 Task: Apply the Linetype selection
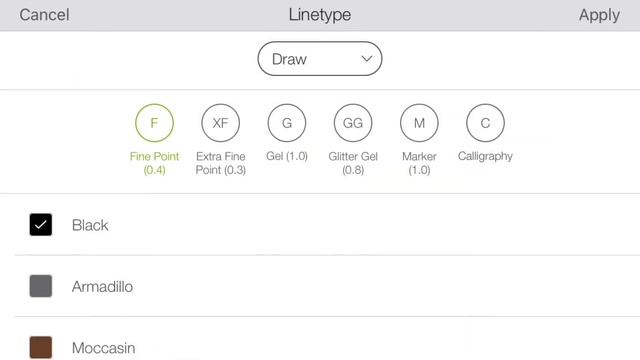(599, 16)
